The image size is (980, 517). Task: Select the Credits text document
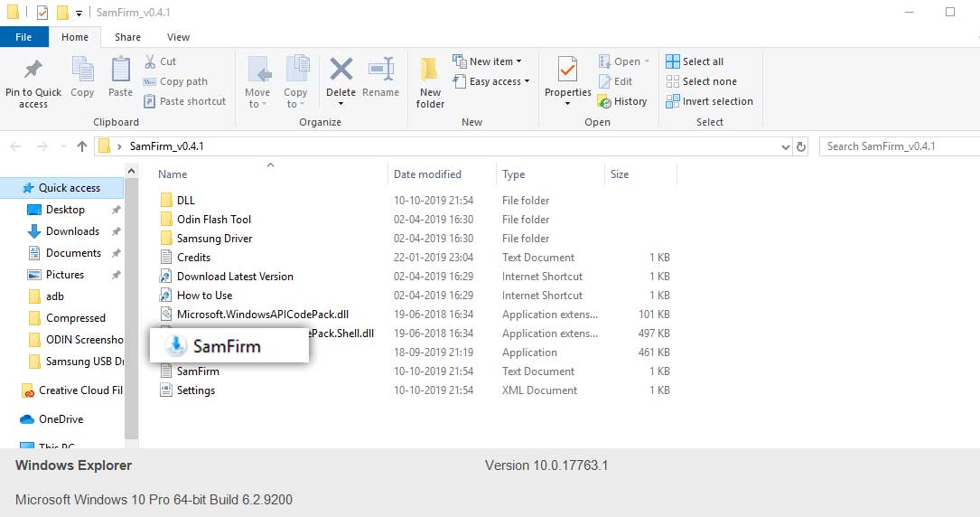coord(185,257)
